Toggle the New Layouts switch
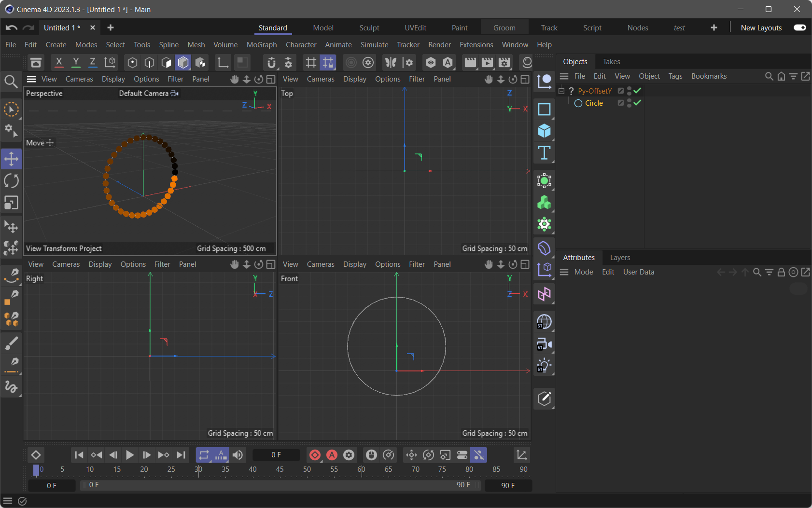Image resolution: width=812 pixels, height=508 pixels. [x=800, y=27]
